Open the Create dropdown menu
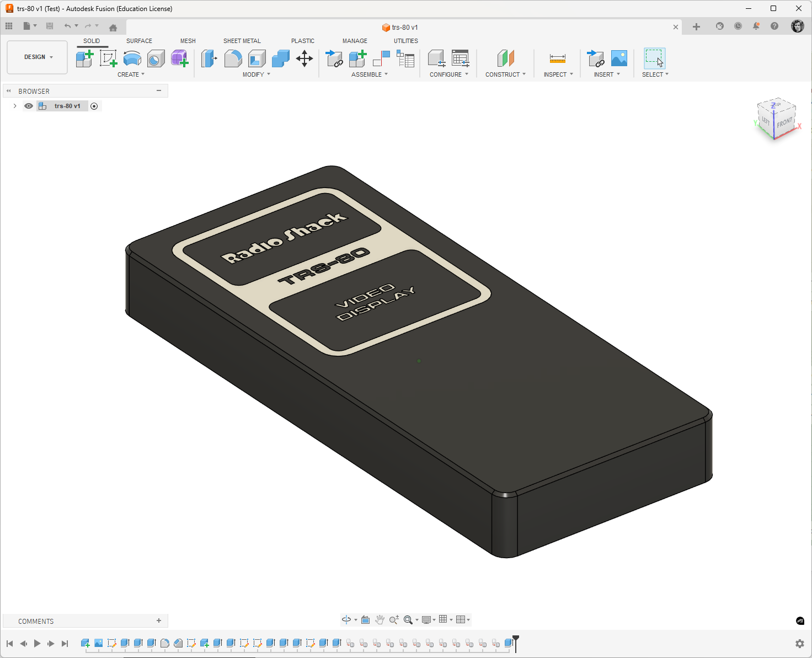Viewport: 812px width, 658px height. (x=131, y=74)
